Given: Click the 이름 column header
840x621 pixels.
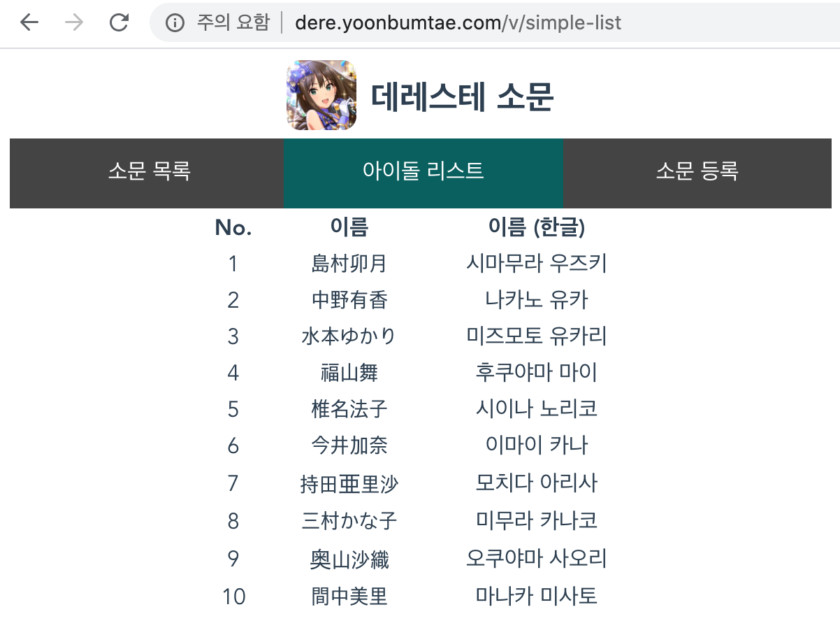Looking at the screenshot, I should pos(349,227).
